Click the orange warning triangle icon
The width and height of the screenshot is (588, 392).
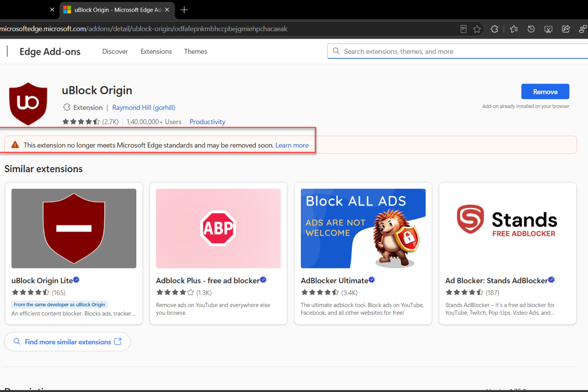[15, 145]
